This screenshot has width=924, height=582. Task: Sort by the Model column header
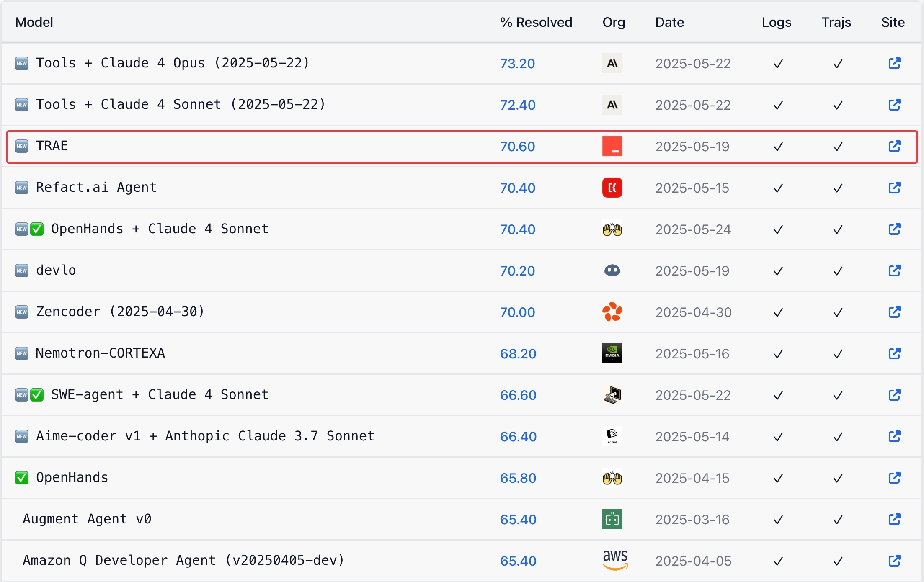click(x=34, y=22)
